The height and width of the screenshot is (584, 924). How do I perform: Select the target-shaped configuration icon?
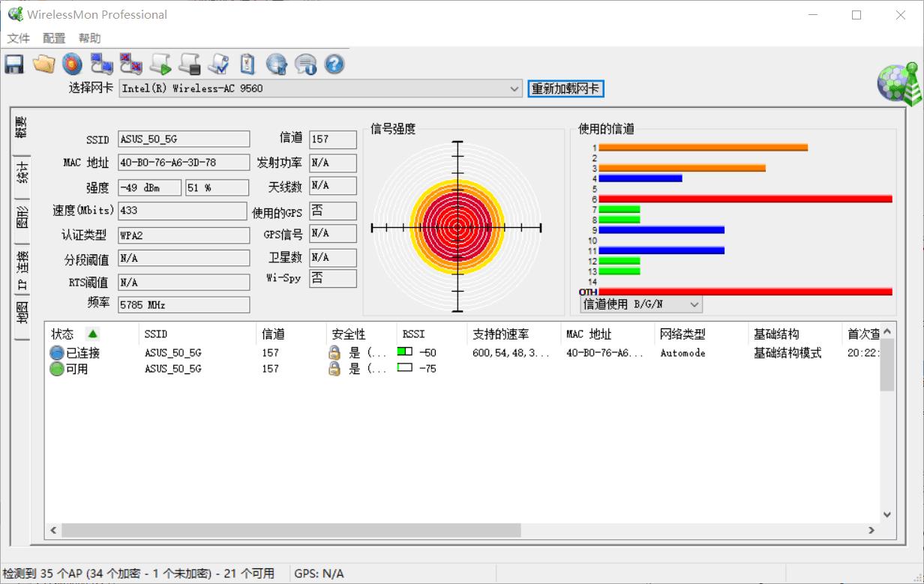[x=72, y=64]
